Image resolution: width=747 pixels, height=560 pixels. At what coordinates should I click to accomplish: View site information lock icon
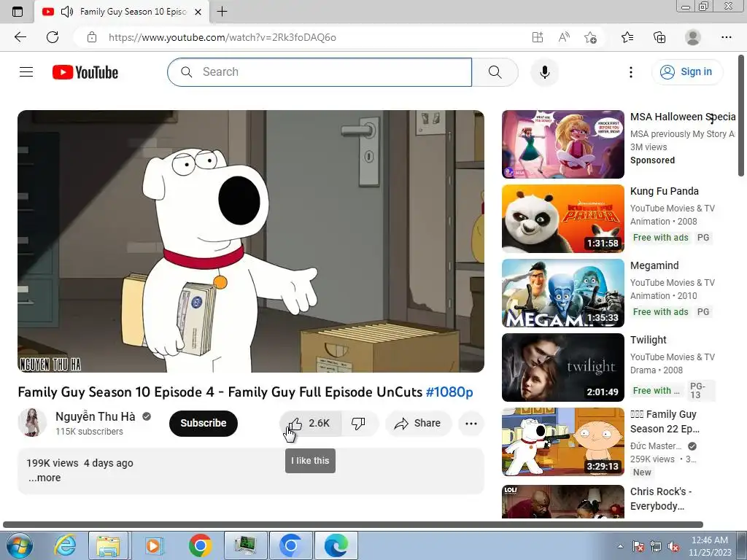[91, 37]
